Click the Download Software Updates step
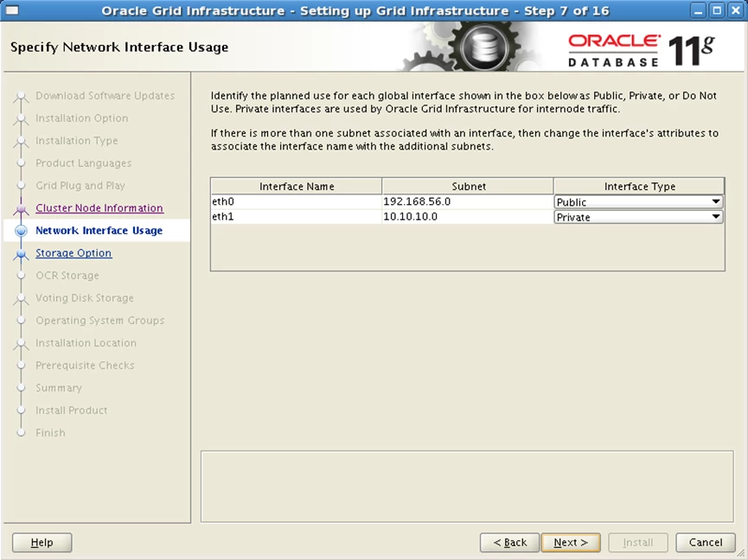This screenshot has height=560, width=748. 105,96
